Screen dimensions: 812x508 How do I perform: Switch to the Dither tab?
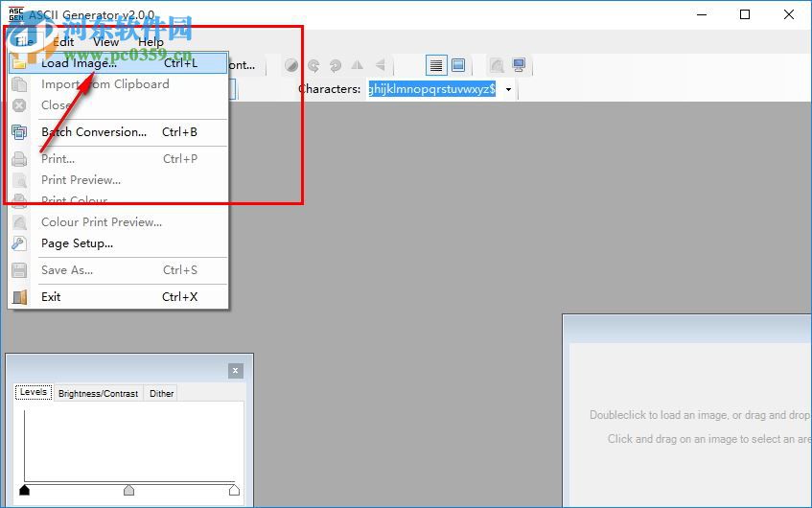(162, 394)
